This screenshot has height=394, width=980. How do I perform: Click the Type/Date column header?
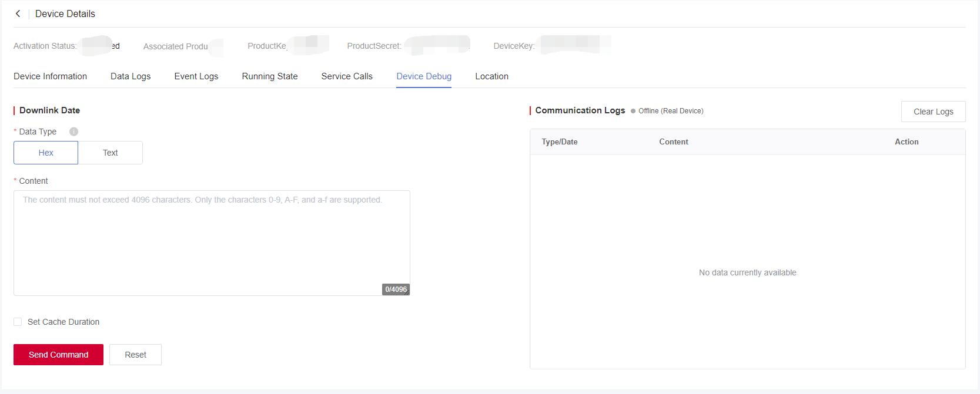[x=560, y=142]
